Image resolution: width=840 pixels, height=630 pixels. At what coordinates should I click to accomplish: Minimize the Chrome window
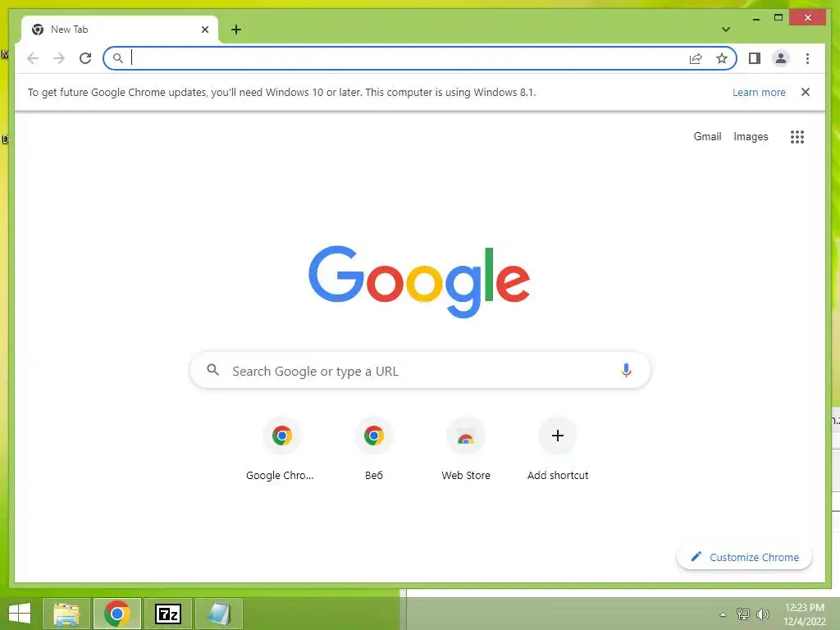point(756,18)
